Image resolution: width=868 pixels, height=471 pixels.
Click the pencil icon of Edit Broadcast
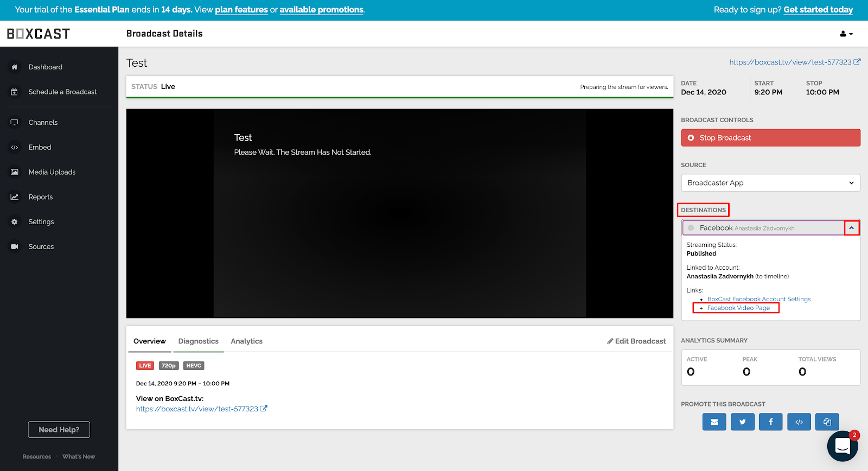[x=610, y=341]
